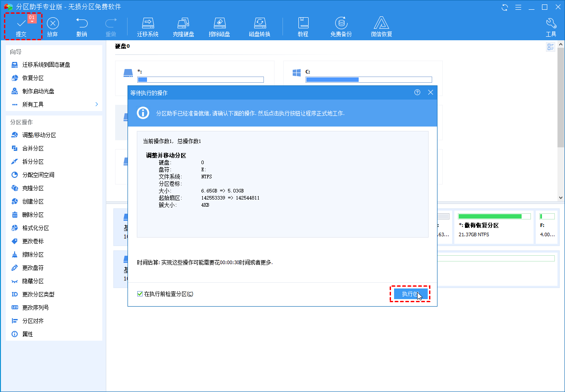This screenshot has height=392, width=565.
Task: Open the 克隆硬盘 clone disk tool
Action: pyautogui.click(x=183, y=27)
